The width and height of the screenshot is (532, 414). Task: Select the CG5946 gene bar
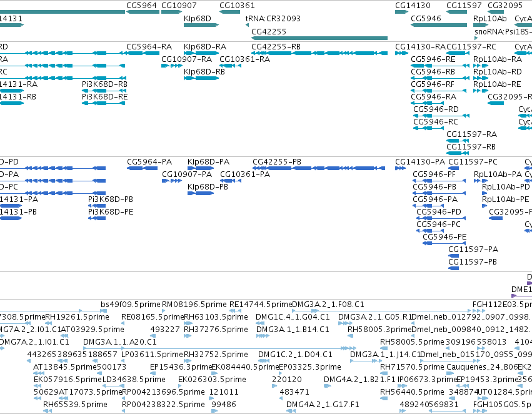click(439, 25)
